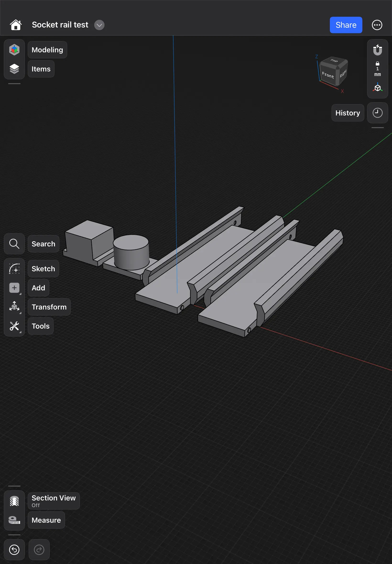This screenshot has height=564, width=392.
Task: Click the Transform label
Action: (x=49, y=307)
